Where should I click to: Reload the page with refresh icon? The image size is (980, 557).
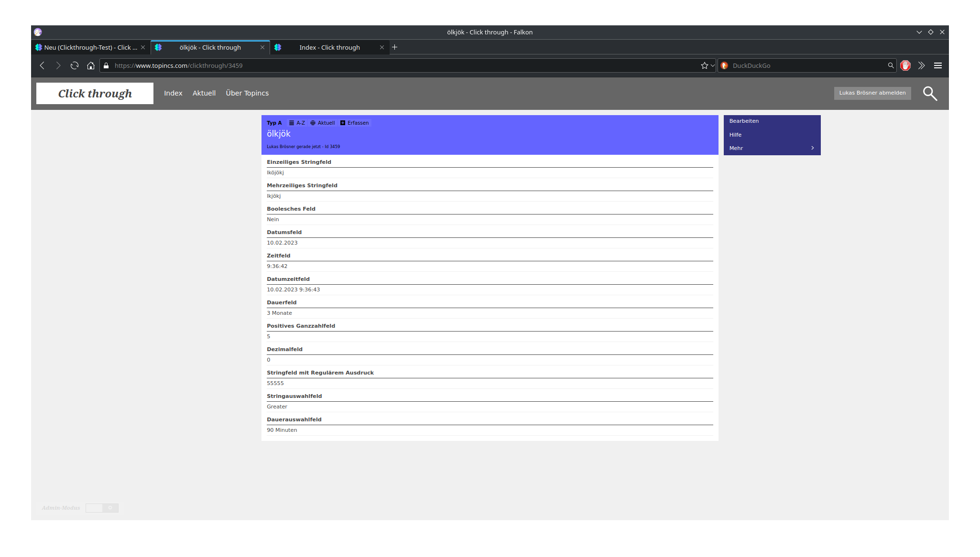(75, 65)
